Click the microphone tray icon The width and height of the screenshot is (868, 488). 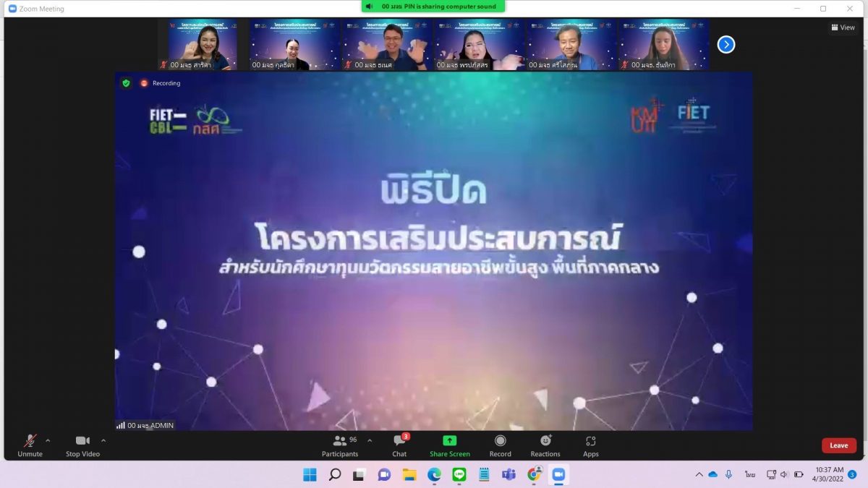(x=728, y=474)
